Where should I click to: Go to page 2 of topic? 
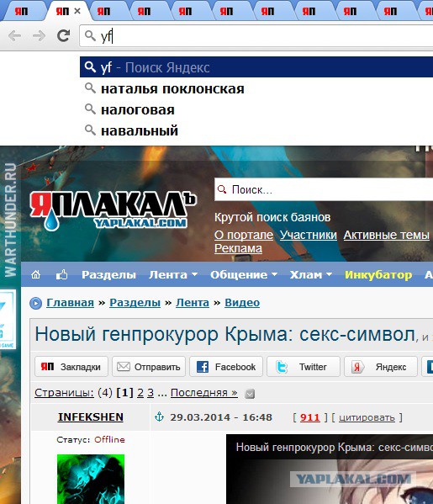[x=140, y=393]
